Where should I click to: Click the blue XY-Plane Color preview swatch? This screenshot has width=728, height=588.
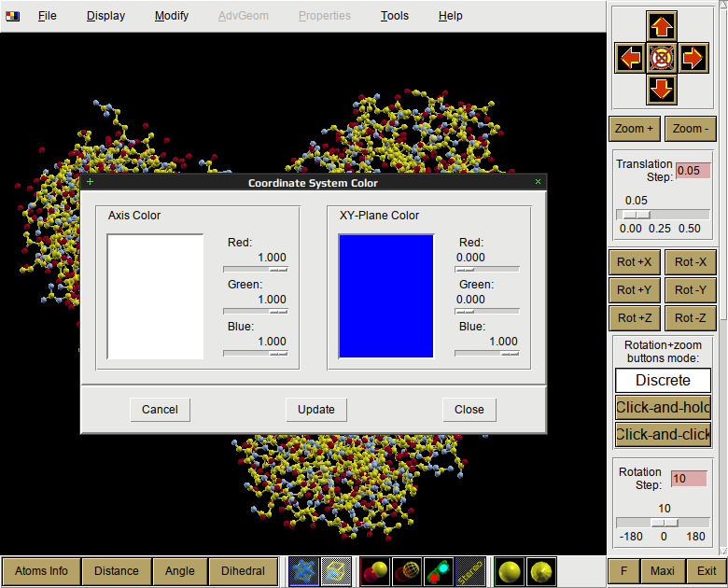(x=386, y=296)
